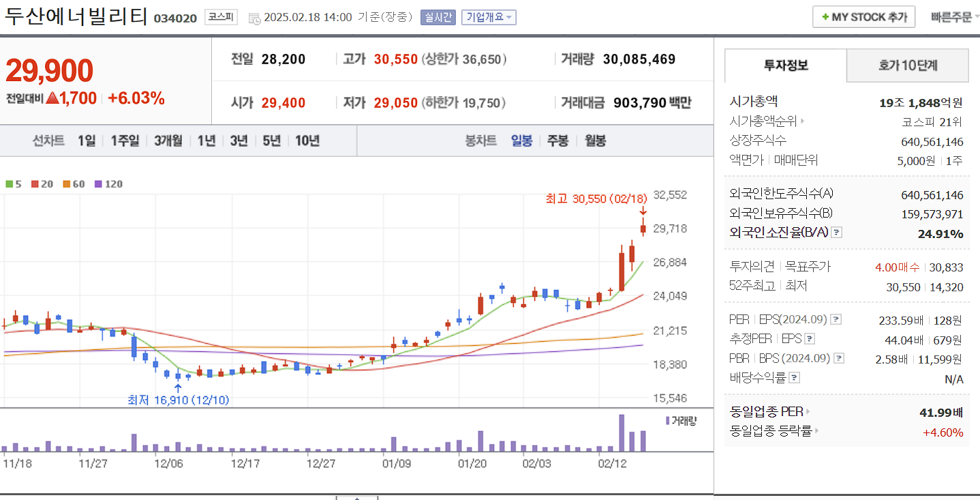Toggle the 5-day moving average legend
Screen dimensions: 980x500
pyautogui.click(x=9, y=183)
